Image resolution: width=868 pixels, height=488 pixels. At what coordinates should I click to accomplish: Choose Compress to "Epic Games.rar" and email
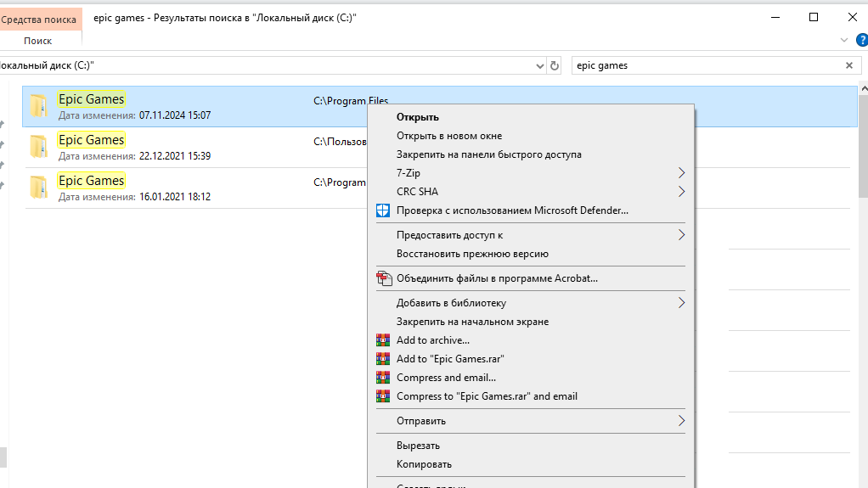click(x=487, y=396)
